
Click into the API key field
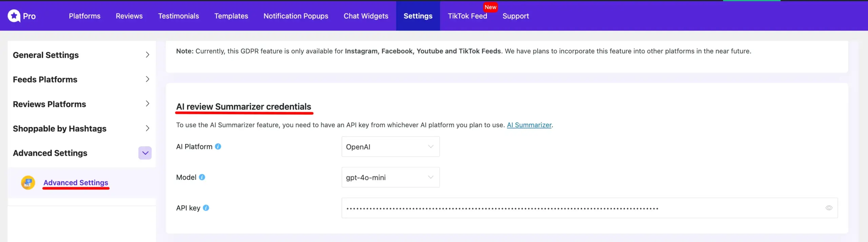point(576,208)
